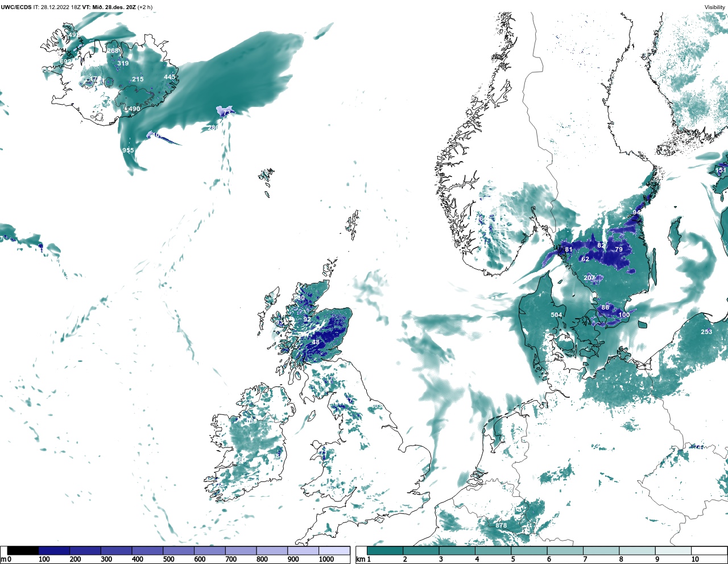Click the "UWC/ECDS" header label
Screen dimensions: 728x564
(16, 7)
